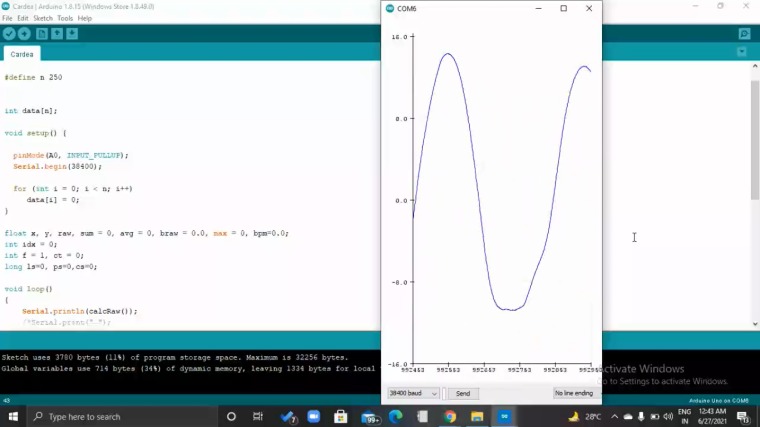Maximize the COM6 plotter window

[x=564, y=8]
